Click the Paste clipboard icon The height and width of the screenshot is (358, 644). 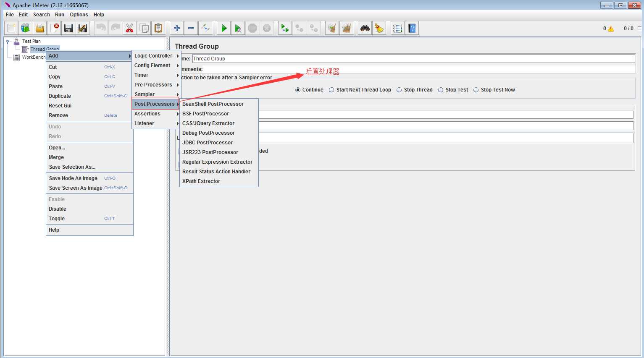pyautogui.click(x=158, y=28)
